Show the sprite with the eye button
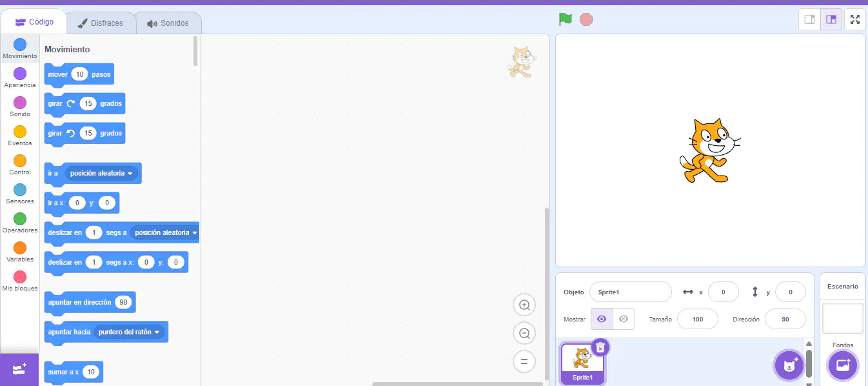 pos(602,319)
